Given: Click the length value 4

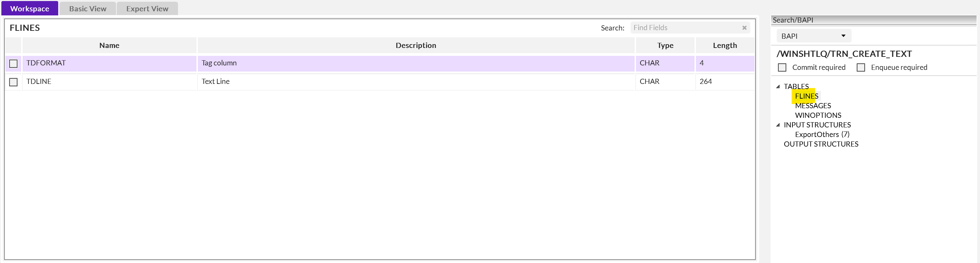Looking at the screenshot, I should [x=725, y=63].
